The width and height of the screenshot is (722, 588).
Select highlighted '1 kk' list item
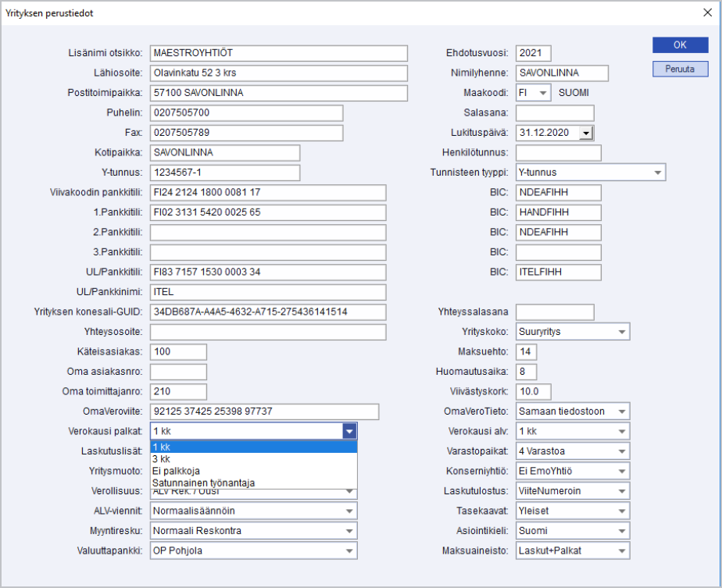(x=253, y=447)
